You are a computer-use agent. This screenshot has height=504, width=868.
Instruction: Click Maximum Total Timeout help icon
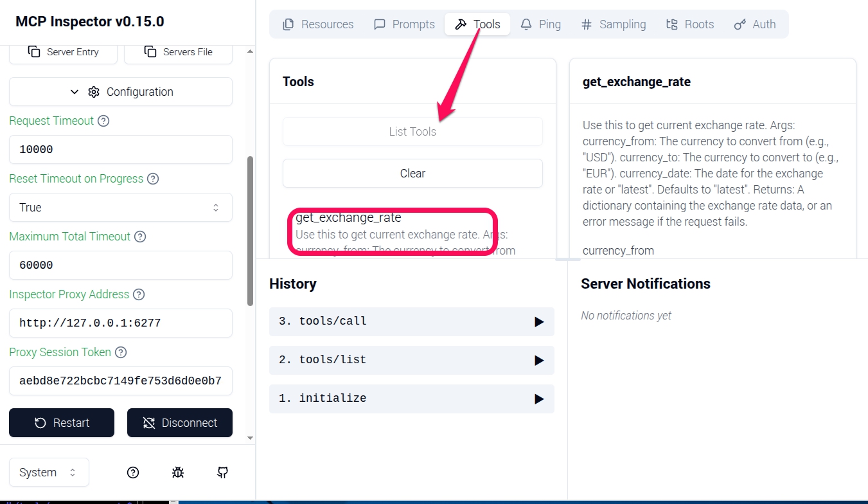(140, 237)
